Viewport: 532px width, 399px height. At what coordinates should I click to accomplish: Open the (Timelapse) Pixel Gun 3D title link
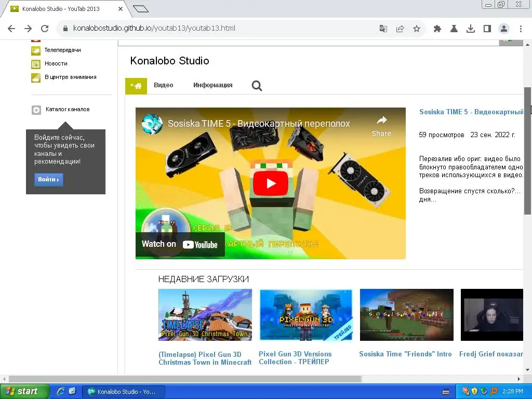click(205, 358)
